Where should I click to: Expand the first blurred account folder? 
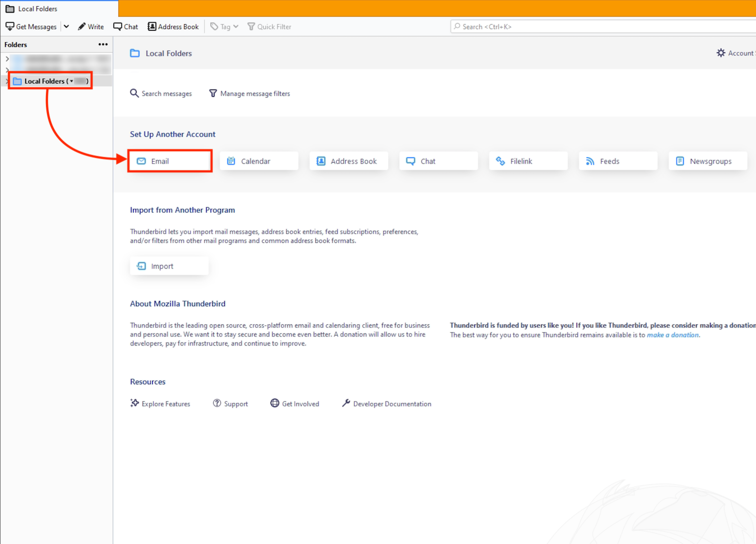[x=7, y=59]
